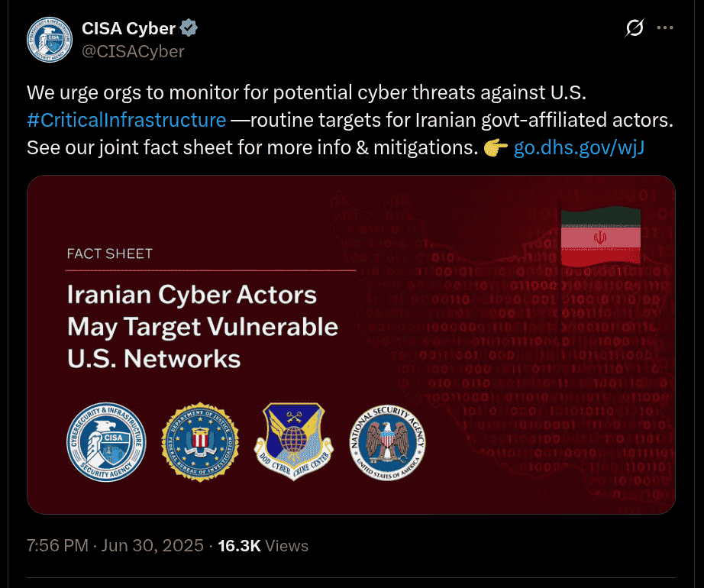Click the CISA Cyber profile avatar
Screen dimensions: 704x588
(49, 38)
